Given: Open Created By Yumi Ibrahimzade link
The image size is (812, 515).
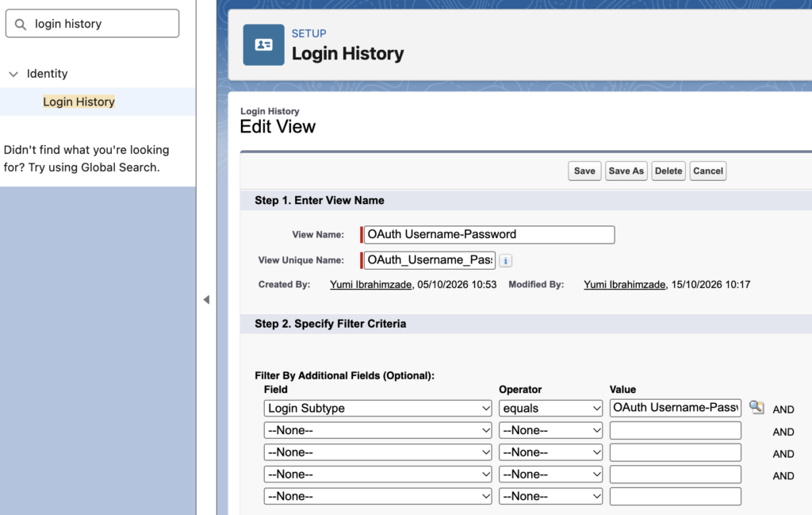Looking at the screenshot, I should (x=371, y=284).
